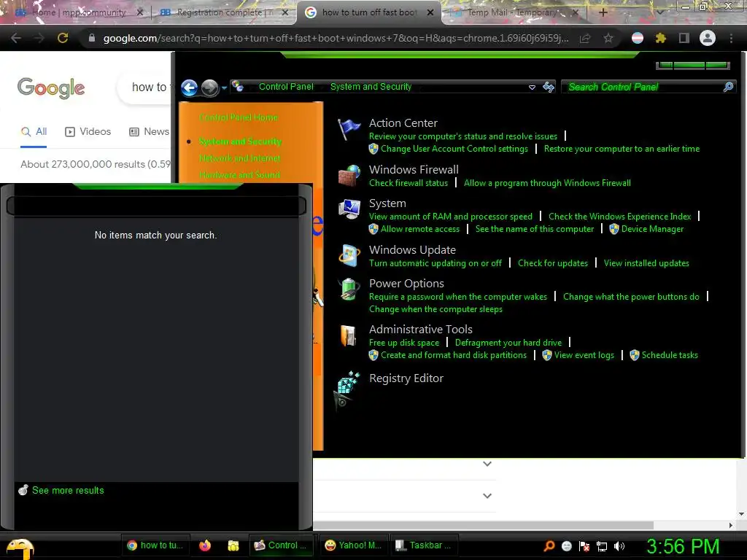Click the Control Panel search magnifier icon
This screenshot has height=560, width=747.
(x=728, y=87)
